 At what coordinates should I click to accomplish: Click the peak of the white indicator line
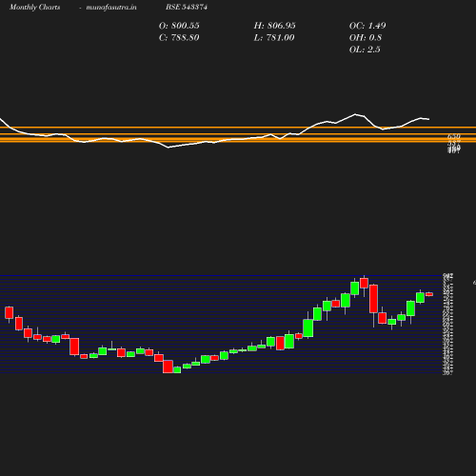355,114
